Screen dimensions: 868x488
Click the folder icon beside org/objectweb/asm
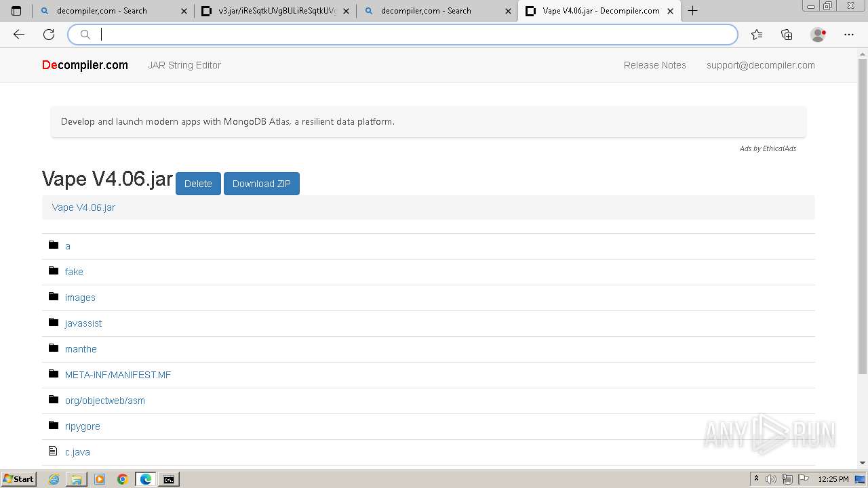coord(54,399)
